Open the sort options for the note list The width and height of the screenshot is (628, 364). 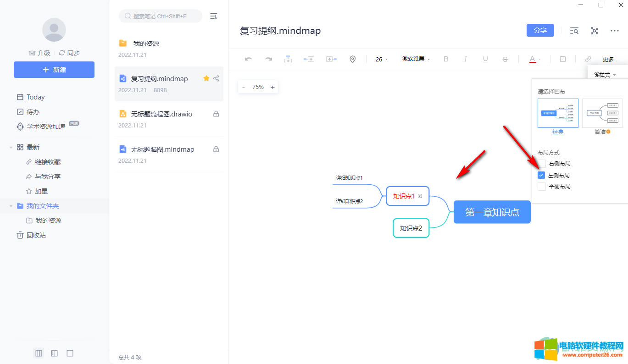coord(213,16)
